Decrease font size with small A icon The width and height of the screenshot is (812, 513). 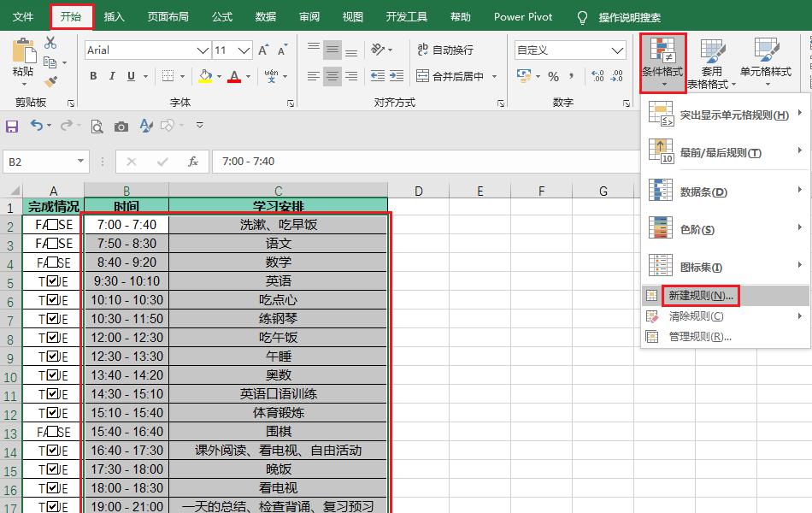click(282, 50)
